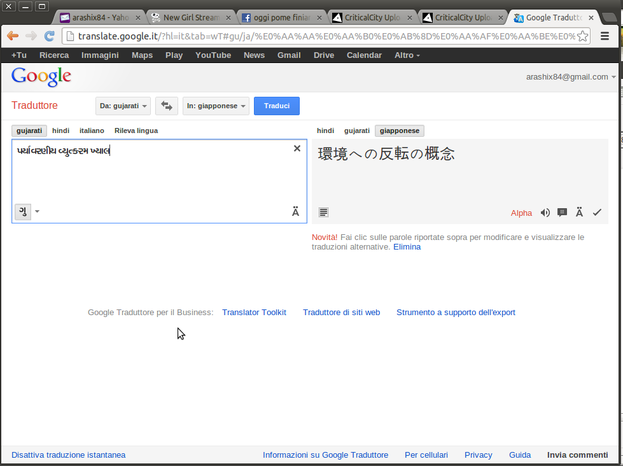Close the Google Traduttore tab
Viewport: 623px width, 466px height.
(x=591, y=17)
